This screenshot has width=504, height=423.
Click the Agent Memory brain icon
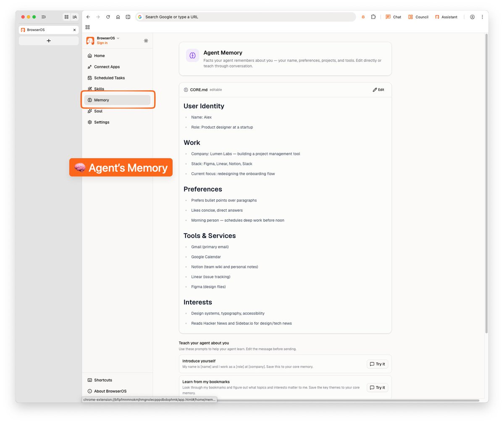(192, 55)
